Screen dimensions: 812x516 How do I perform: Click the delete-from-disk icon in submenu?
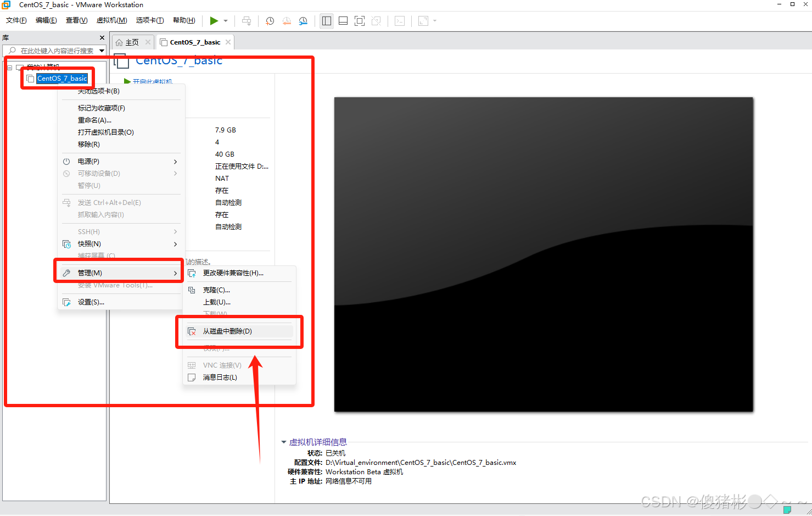(192, 331)
